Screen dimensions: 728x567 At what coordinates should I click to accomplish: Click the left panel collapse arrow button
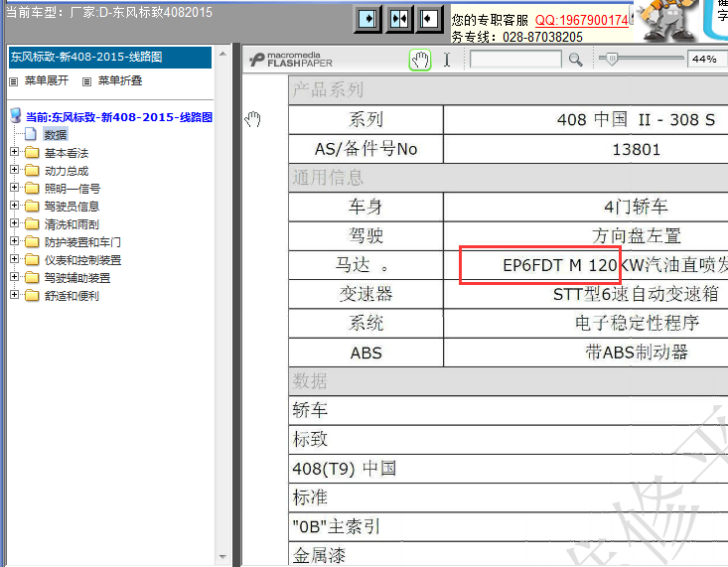[x=367, y=19]
